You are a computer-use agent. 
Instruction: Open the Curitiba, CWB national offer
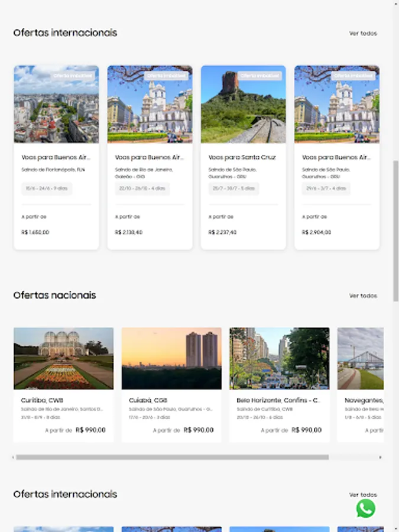63,384
